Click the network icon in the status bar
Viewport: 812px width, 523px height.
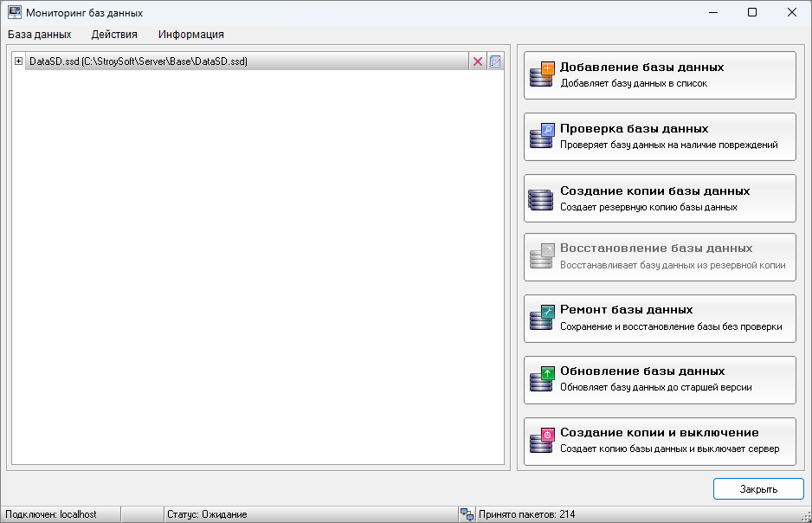467,514
